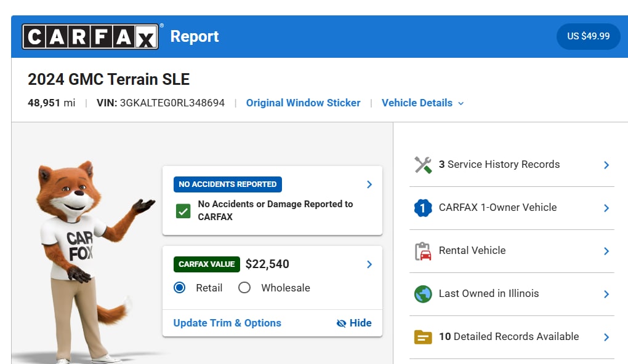Open the CARFAX Value card chevron
The image size is (628, 364).
369,264
